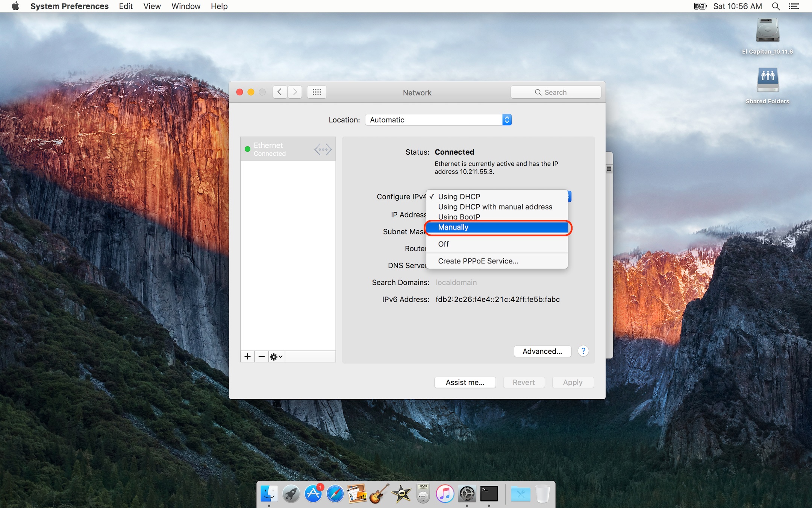Image resolution: width=812 pixels, height=508 pixels.
Task: Click the IPv6 address value
Action: (x=498, y=299)
